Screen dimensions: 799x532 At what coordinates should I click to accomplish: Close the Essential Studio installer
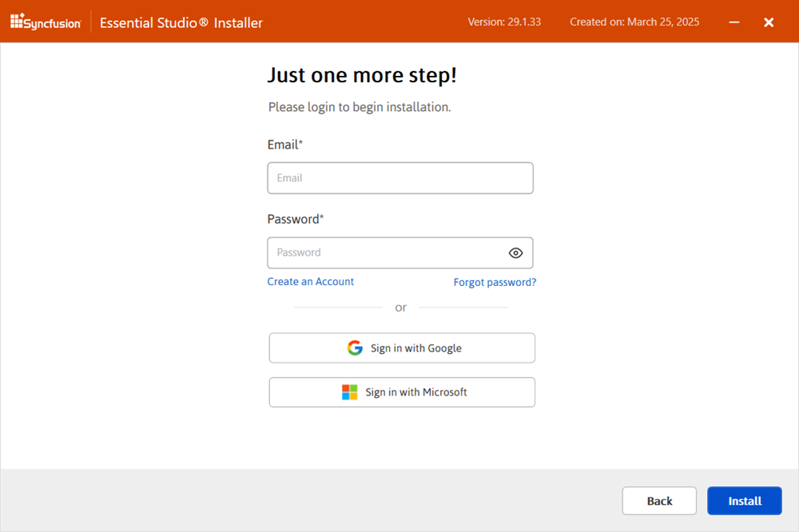[x=769, y=22]
